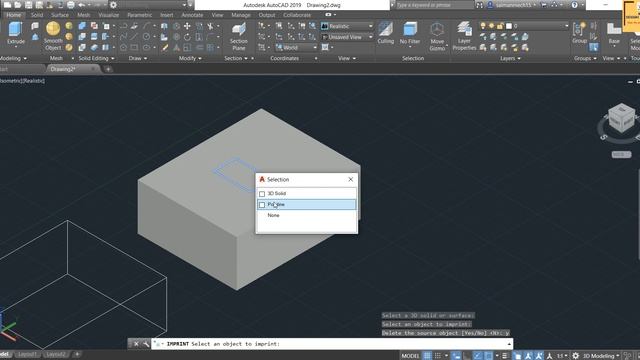Click the Rotate tool in Modify panel

pyautogui.click(x=187, y=37)
